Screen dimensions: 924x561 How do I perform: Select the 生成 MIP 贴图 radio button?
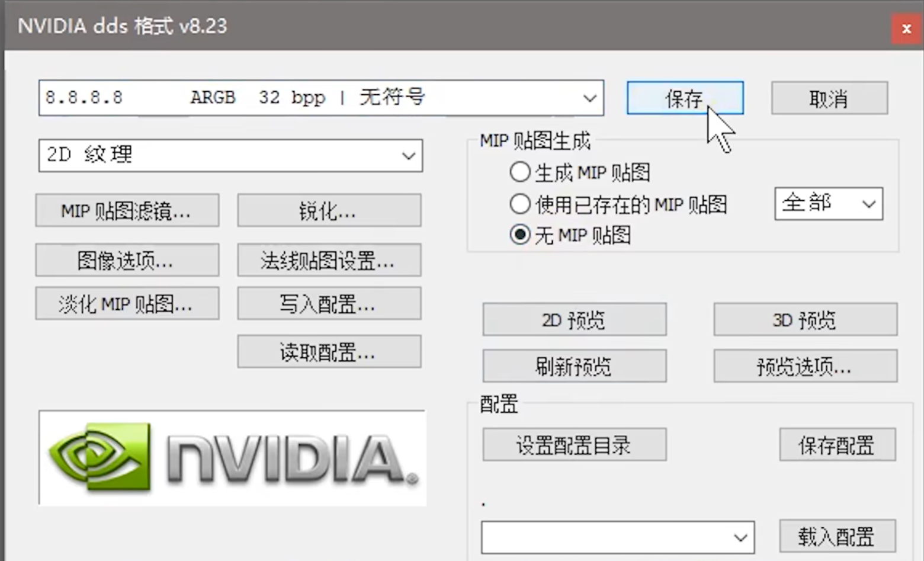click(519, 172)
